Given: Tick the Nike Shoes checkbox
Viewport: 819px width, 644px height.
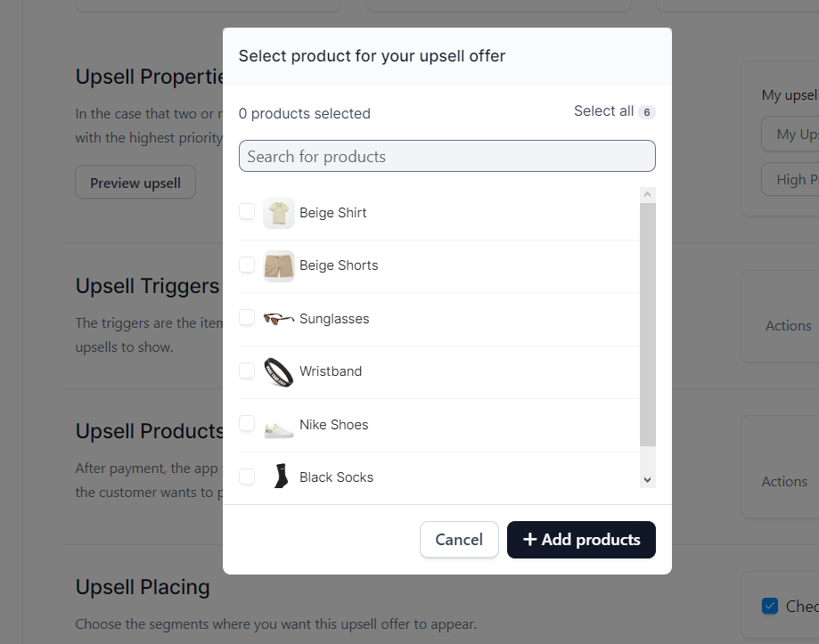Looking at the screenshot, I should point(247,423).
